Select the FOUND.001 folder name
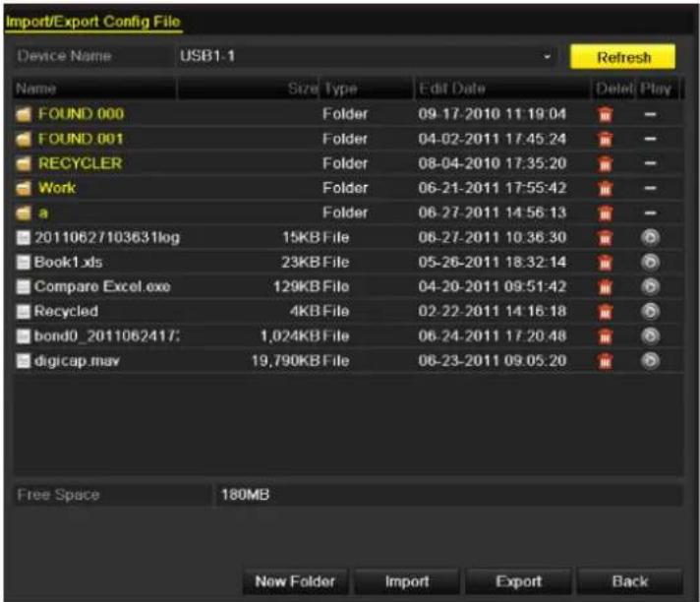 click(81, 139)
